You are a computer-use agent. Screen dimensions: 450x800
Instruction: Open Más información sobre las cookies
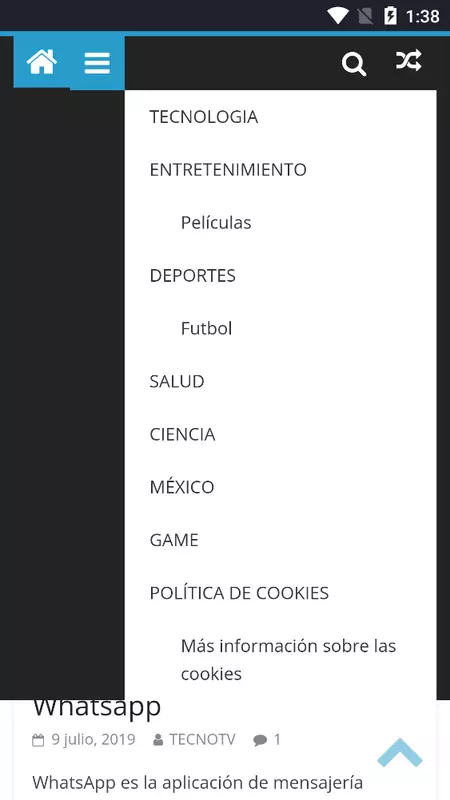pos(288,660)
